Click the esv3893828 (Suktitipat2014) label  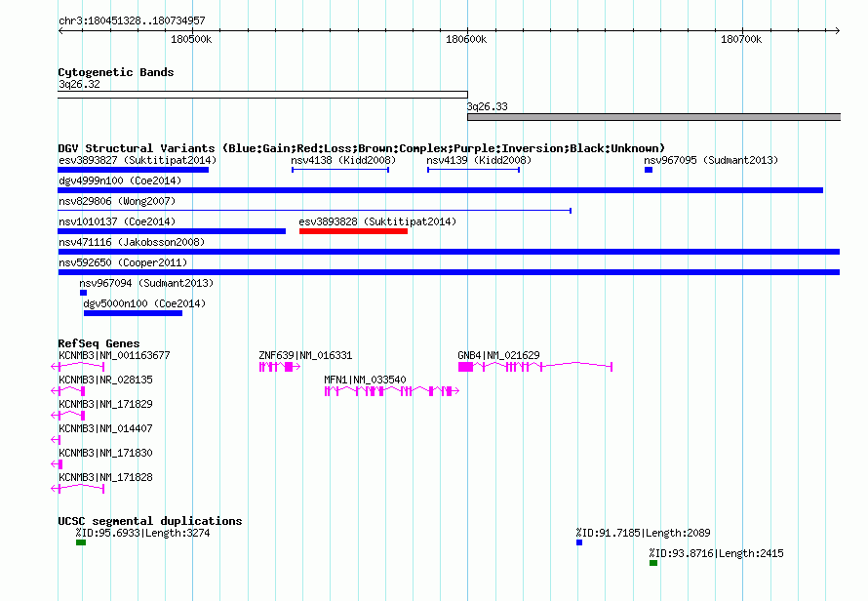377,221
